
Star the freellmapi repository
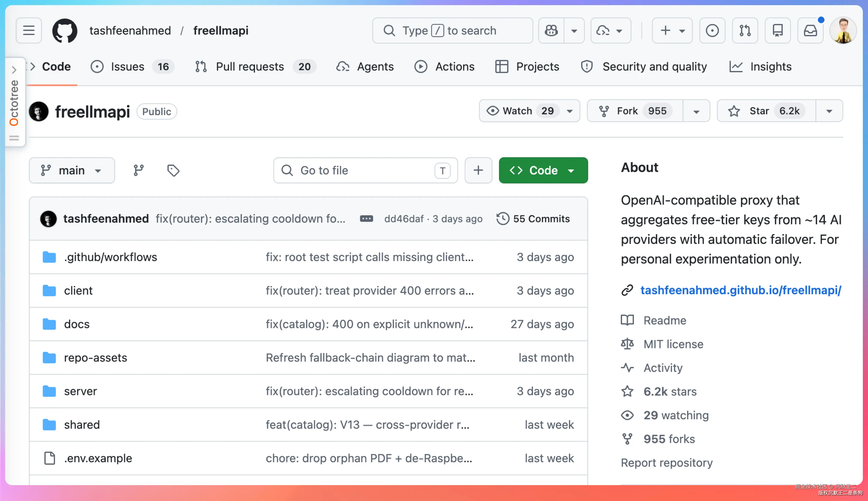coord(766,111)
